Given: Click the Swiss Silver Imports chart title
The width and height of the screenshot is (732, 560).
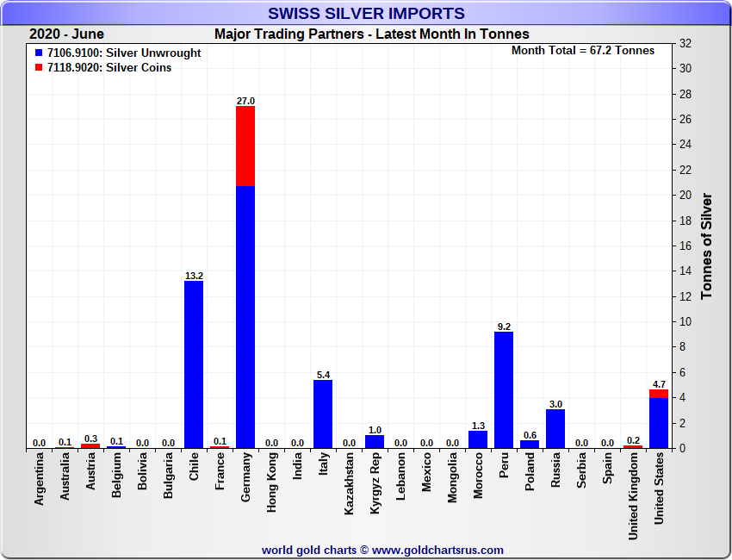Looking at the screenshot, I should point(366,13).
